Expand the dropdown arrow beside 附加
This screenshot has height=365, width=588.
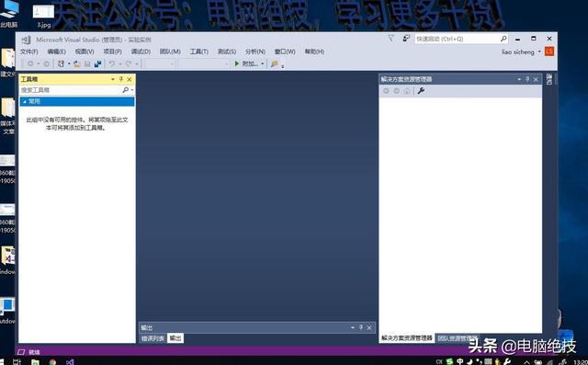[262, 64]
